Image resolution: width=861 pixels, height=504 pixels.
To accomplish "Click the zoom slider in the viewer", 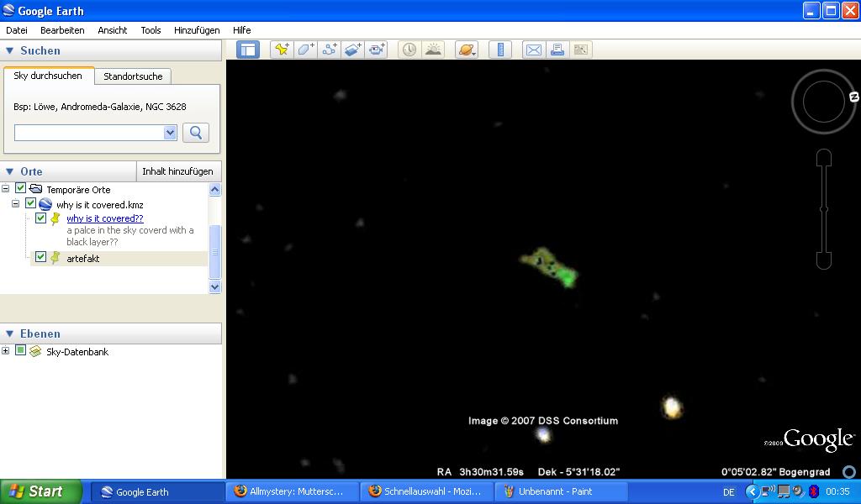I will [824, 209].
